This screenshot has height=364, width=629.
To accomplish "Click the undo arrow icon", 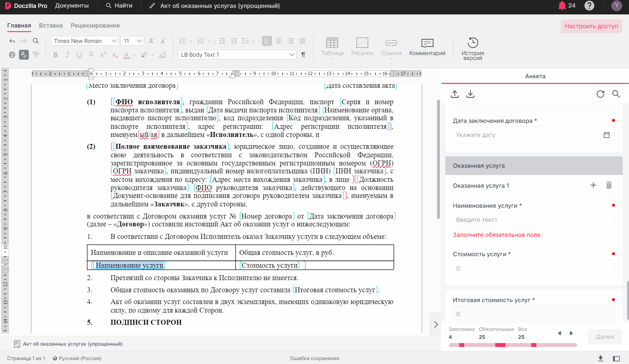I will (x=12, y=41).
